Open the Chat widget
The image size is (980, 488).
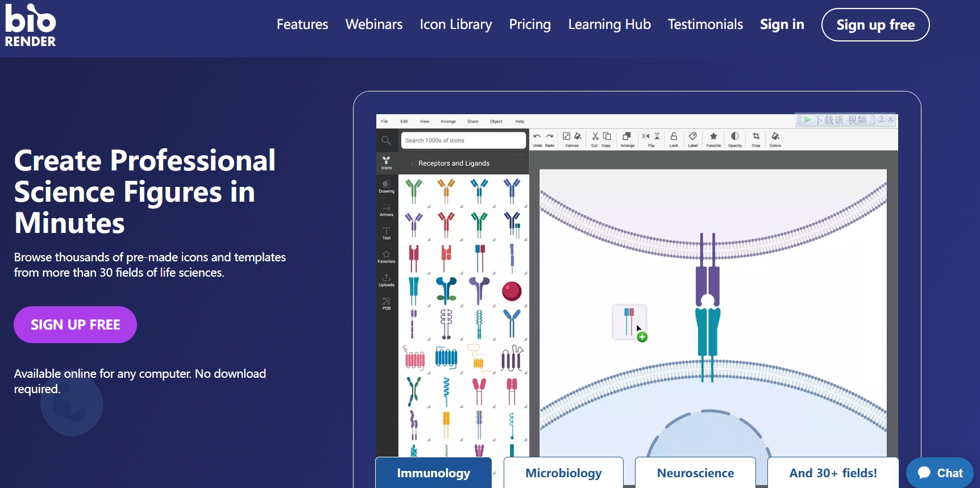tap(940, 473)
